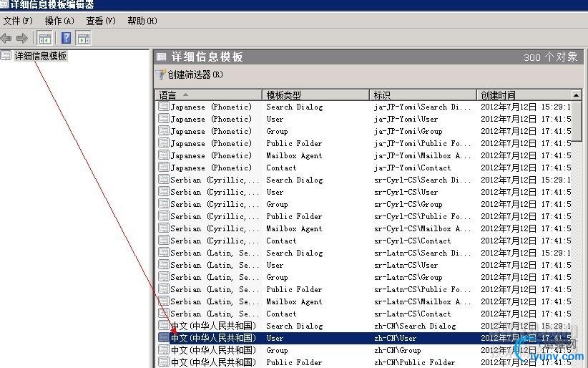Click the icon of ja-JP-Yomi\Mailbox Agent row
This screenshot has height=368, width=588.
[x=164, y=155]
